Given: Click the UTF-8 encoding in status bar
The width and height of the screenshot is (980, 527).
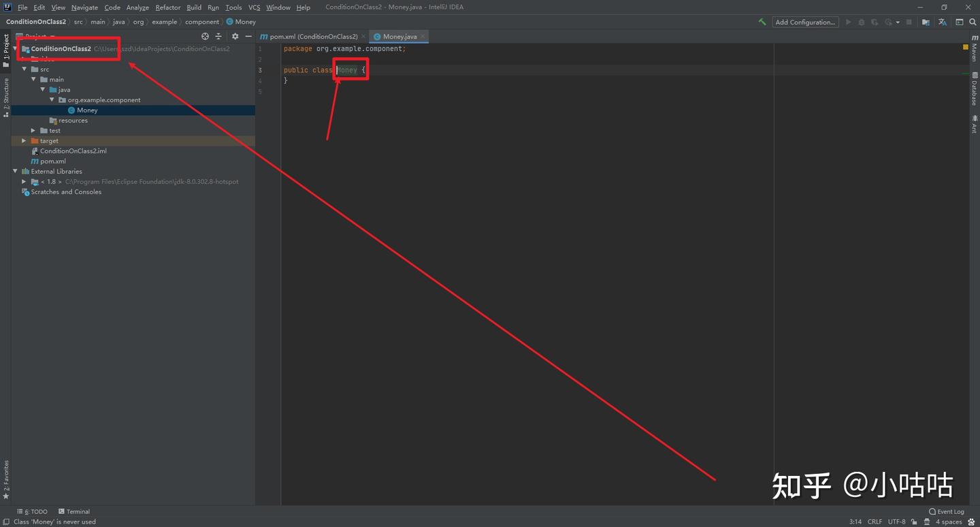Looking at the screenshot, I should 897,522.
